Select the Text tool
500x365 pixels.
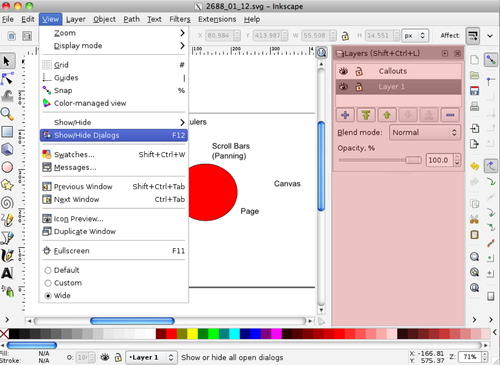point(7,273)
